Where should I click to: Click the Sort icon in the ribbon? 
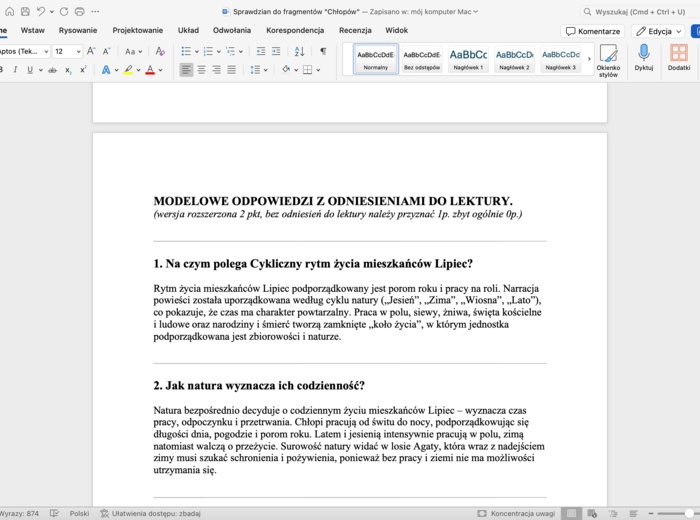pos(300,51)
